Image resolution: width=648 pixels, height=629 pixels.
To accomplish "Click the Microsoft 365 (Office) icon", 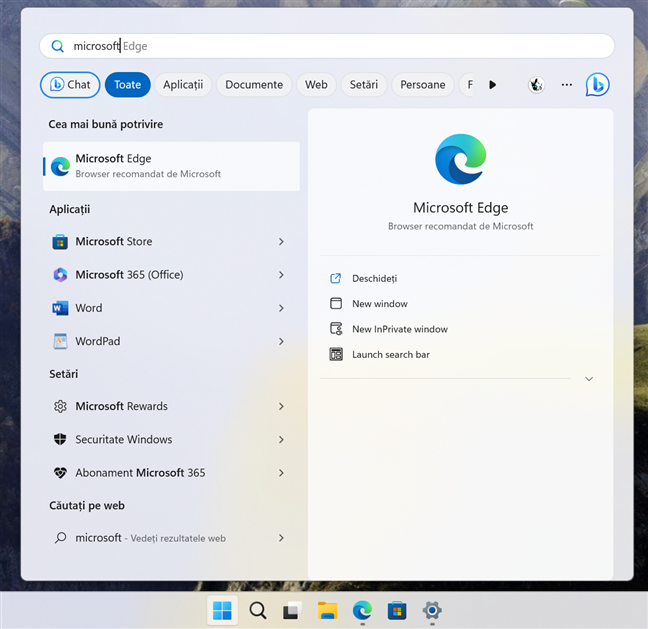I will click(x=60, y=275).
